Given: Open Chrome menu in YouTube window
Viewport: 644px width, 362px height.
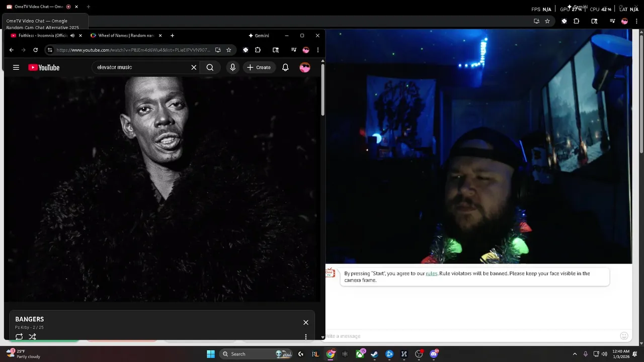Looking at the screenshot, I should (317, 50).
